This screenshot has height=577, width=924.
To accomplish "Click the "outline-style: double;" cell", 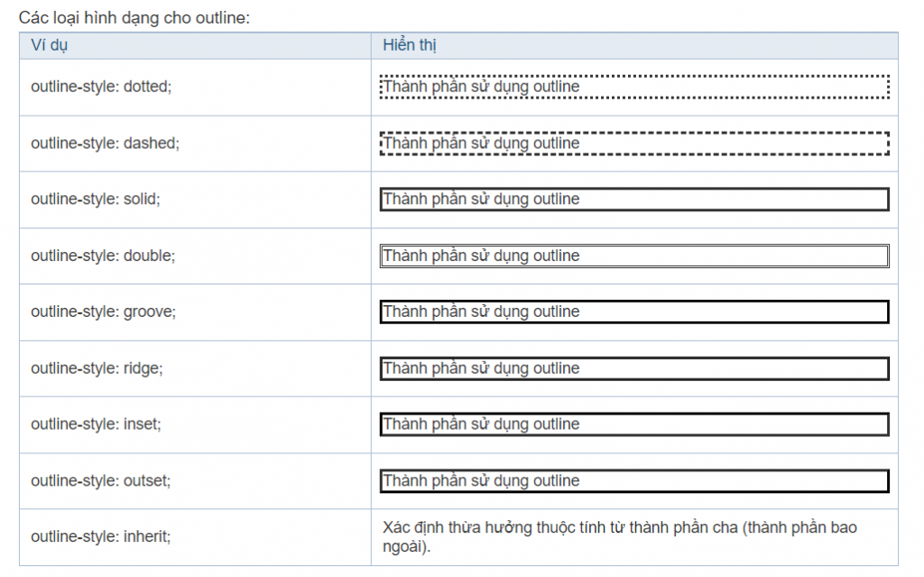I will click(103, 256).
